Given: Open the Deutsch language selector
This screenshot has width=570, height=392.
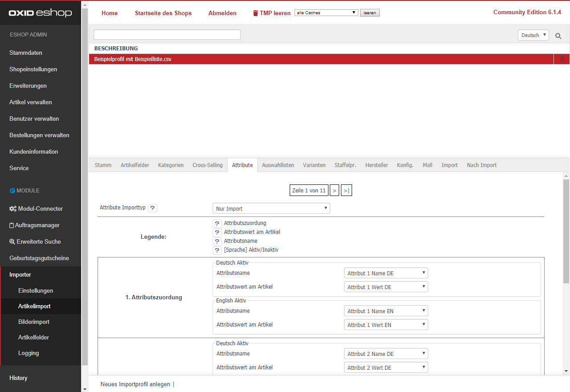Looking at the screenshot, I should [x=533, y=35].
